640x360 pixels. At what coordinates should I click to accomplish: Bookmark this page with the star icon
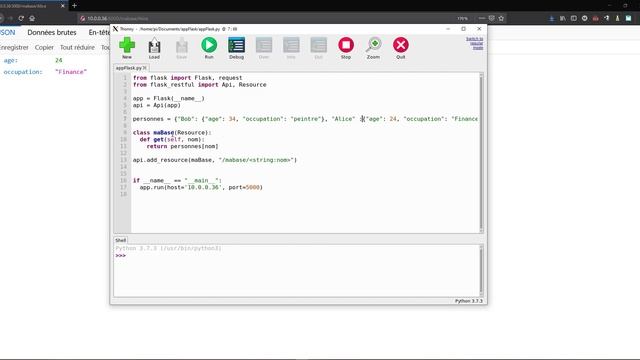501,18
